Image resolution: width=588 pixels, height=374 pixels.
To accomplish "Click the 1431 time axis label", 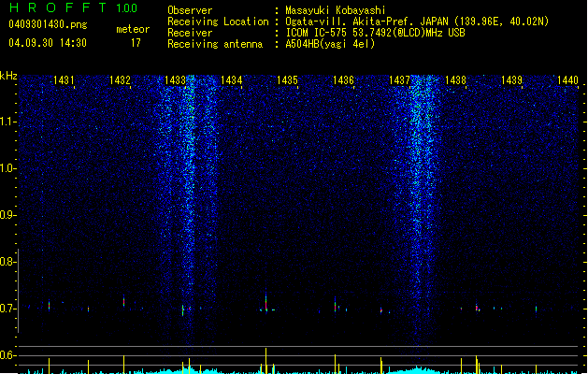I will (64, 79).
